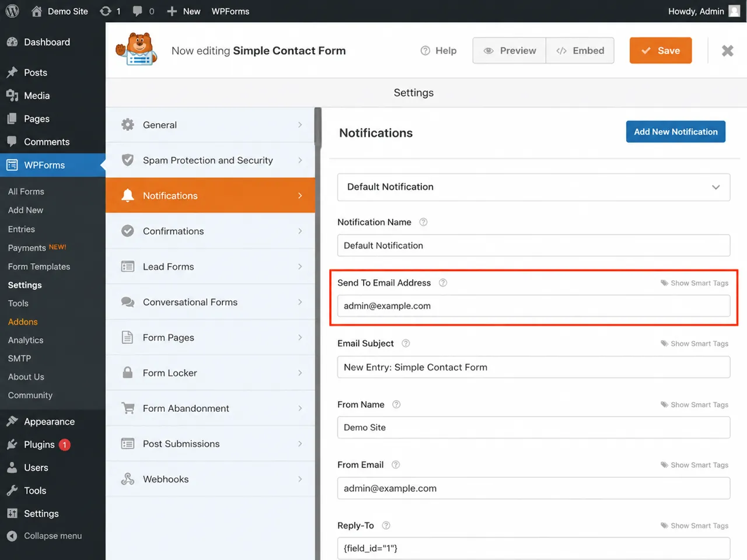Click the Form Pages document icon
The image size is (747, 560).
pyautogui.click(x=127, y=337)
